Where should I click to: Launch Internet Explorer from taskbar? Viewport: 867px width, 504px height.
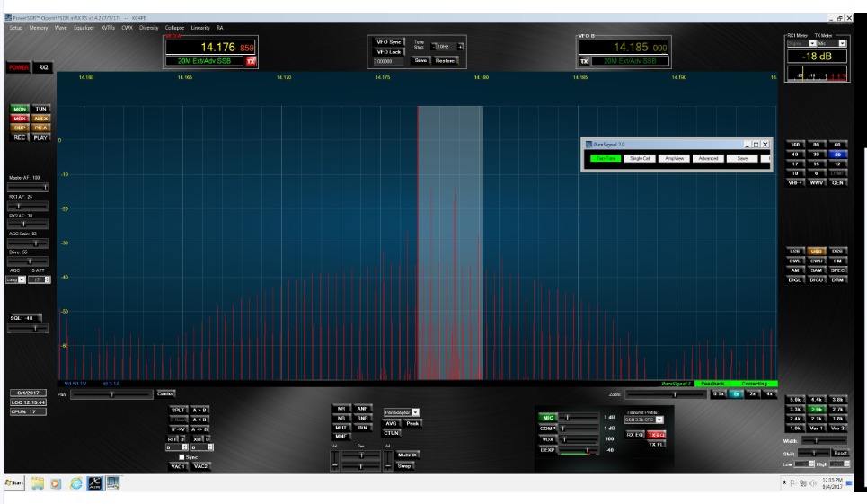pyautogui.click(x=75, y=483)
